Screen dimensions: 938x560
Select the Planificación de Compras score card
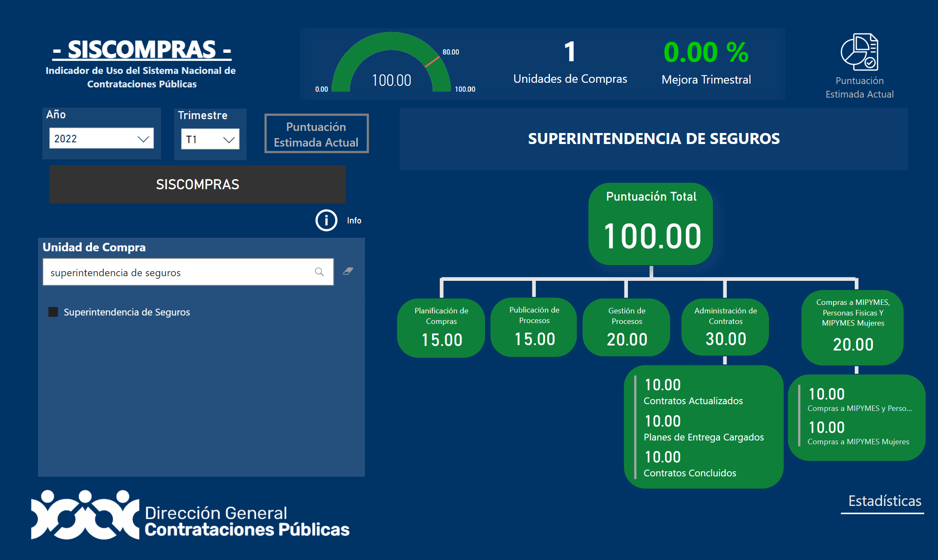click(441, 328)
